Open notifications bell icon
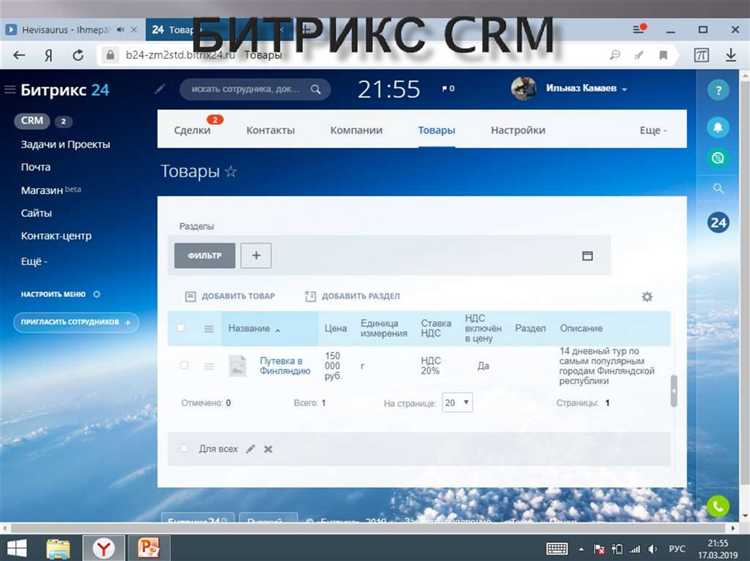This screenshot has width=750, height=561. [718, 127]
